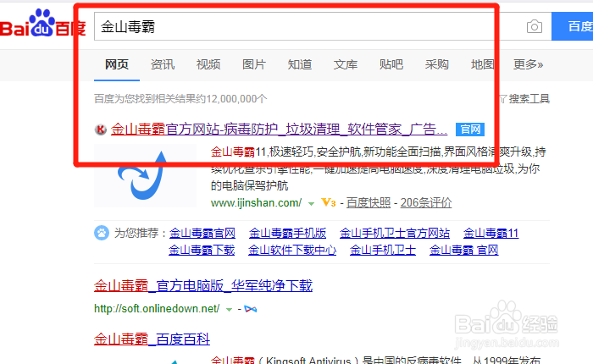Viewport: 593px width, 364px height.
Task: Open the 金山毒霸11 link
Action: pyautogui.click(x=490, y=234)
